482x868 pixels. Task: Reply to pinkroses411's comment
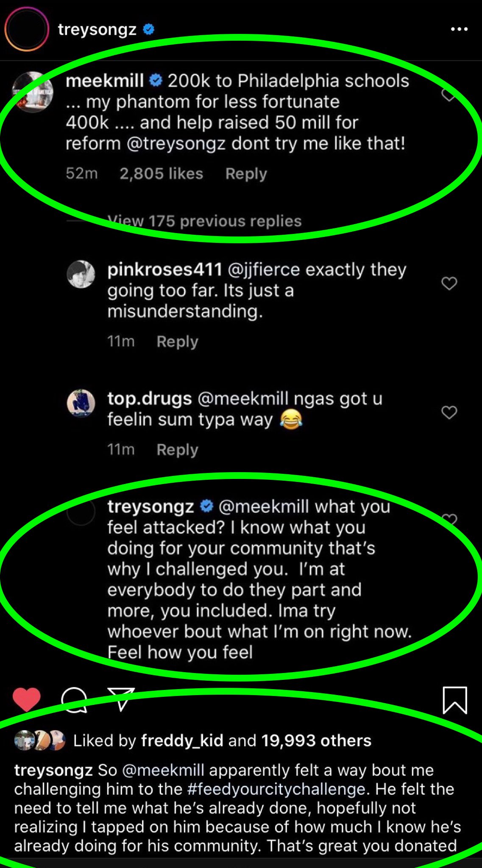(x=177, y=342)
